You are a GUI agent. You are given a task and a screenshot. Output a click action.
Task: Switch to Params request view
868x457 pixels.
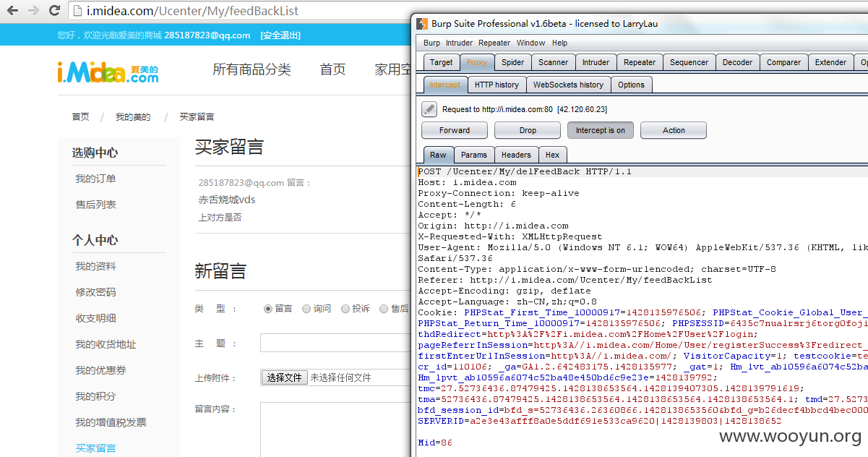click(474, 155)
